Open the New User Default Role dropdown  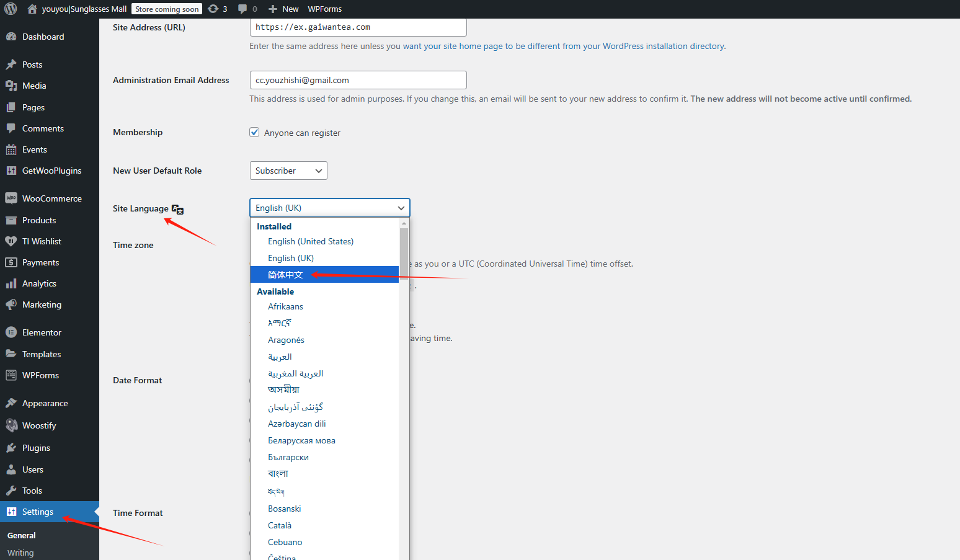[x=288, y=171]
